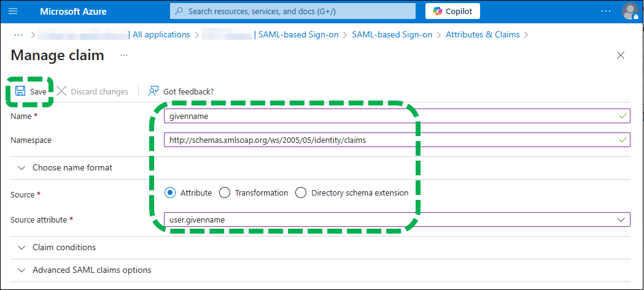Select Directory schema extension radio button
Screen dimensions: 644x290
301,193
